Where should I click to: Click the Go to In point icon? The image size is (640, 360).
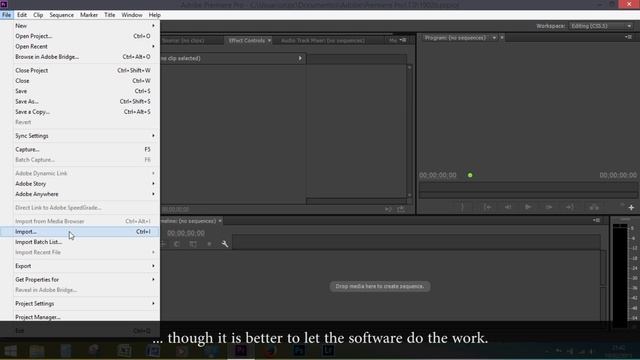click(487, 207)
